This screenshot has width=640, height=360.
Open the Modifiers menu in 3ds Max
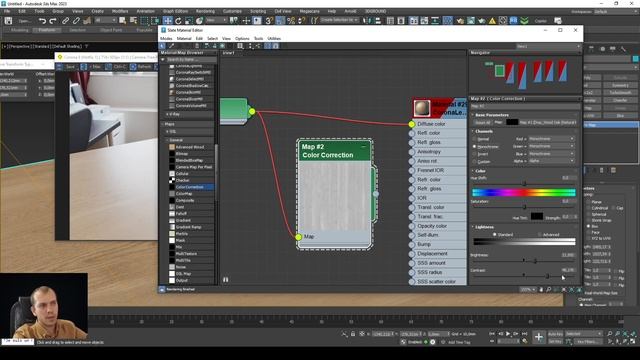pos(120,11)
